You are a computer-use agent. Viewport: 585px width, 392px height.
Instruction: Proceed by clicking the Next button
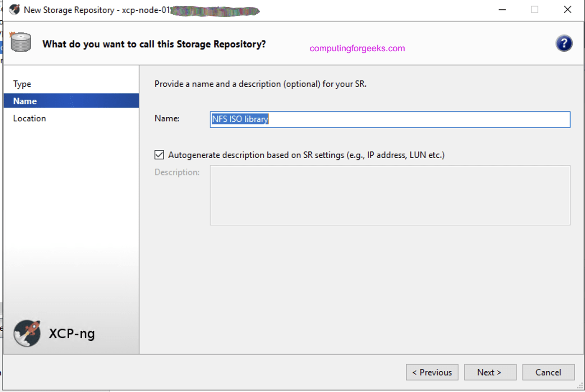(x=490, y=372)
